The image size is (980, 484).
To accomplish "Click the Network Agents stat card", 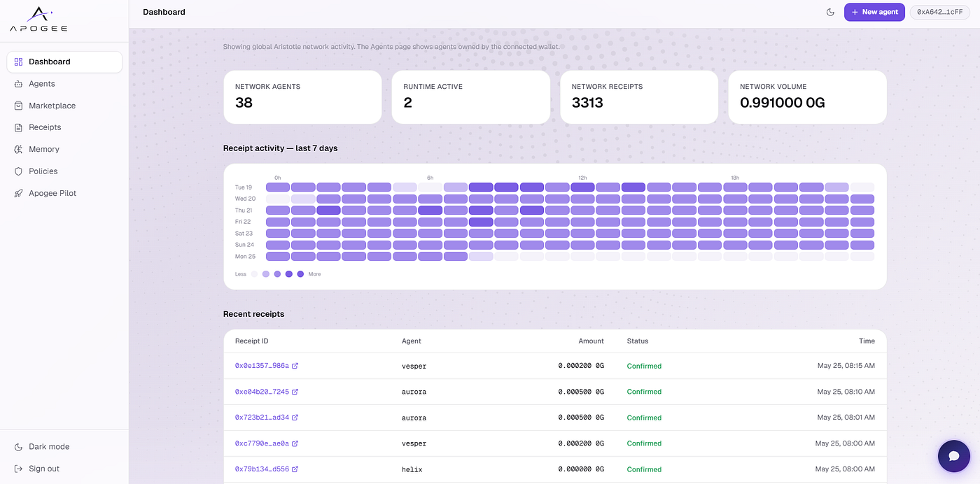I will pos(302,97).
